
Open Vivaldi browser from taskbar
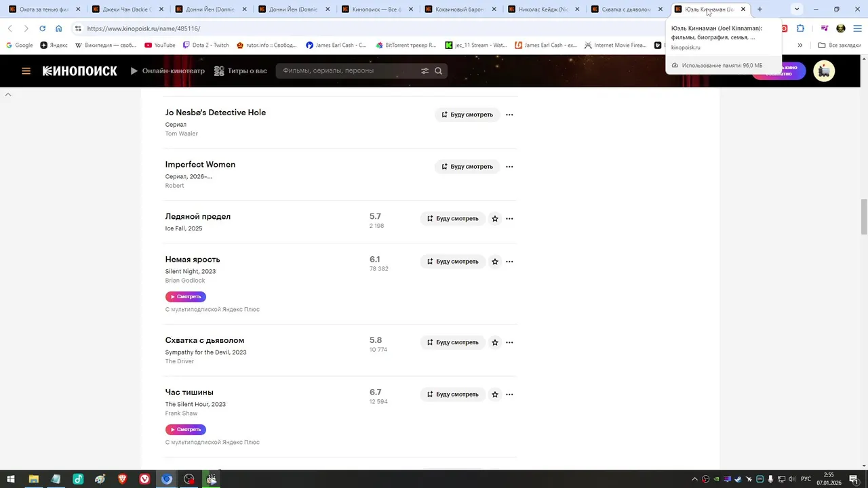tap(144, 479)
